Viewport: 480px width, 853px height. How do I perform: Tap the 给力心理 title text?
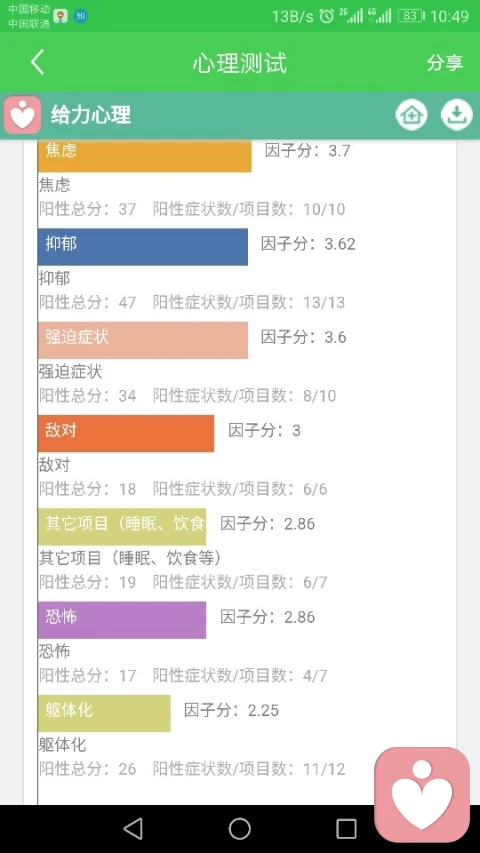tap(91, 115)
